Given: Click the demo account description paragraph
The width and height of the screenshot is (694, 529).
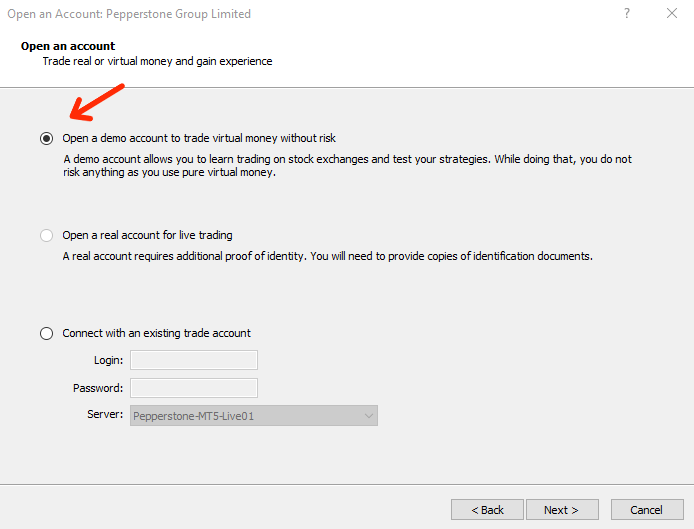Looking at the screenshot, I should point(347,165).
